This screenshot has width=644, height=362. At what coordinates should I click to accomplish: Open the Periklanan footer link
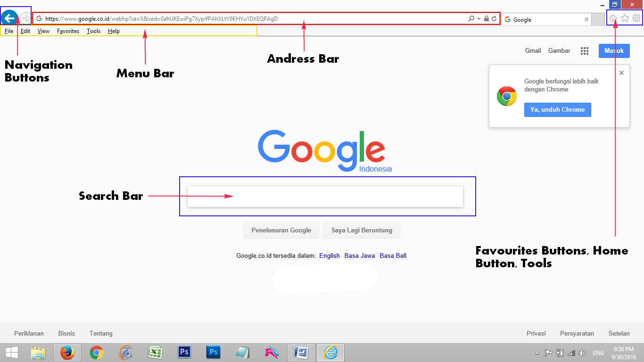[x=29, y=333]
